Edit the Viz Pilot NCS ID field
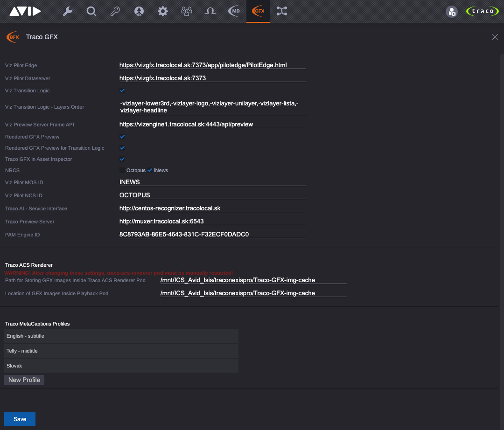 click(x=212, y=195)
